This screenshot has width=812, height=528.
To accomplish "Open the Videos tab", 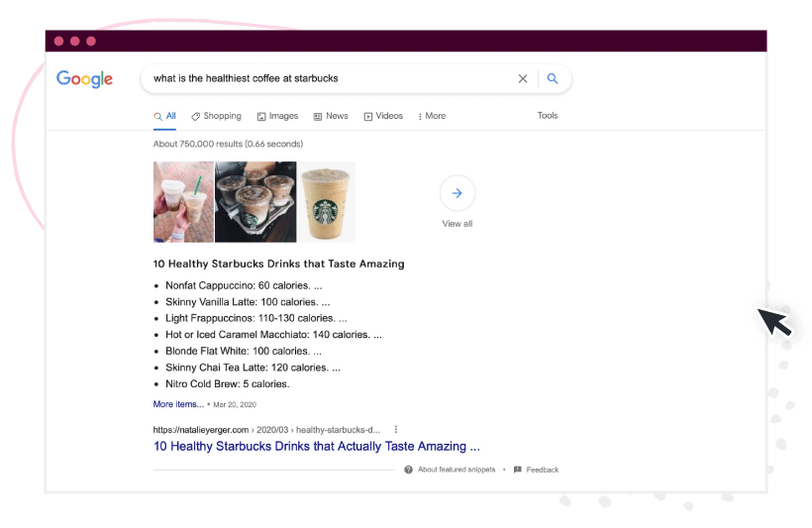I will click(x=383, y=116).
